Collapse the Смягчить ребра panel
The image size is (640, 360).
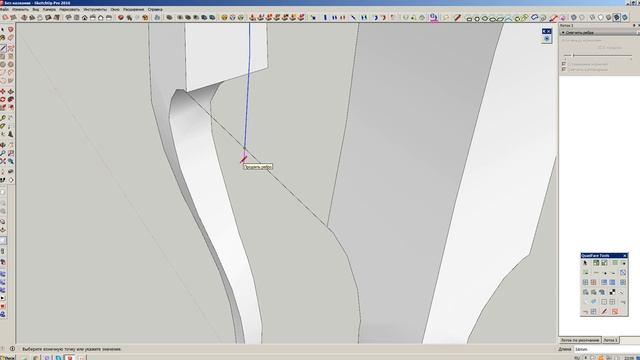[563, 32]
